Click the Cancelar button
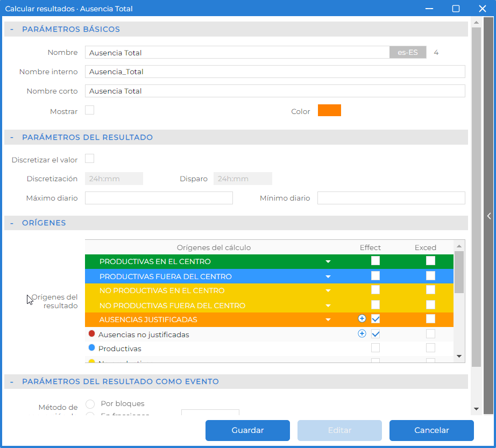The width and height of the screenshot is (496, 448). pyautogui.click(x=431, y=430)
